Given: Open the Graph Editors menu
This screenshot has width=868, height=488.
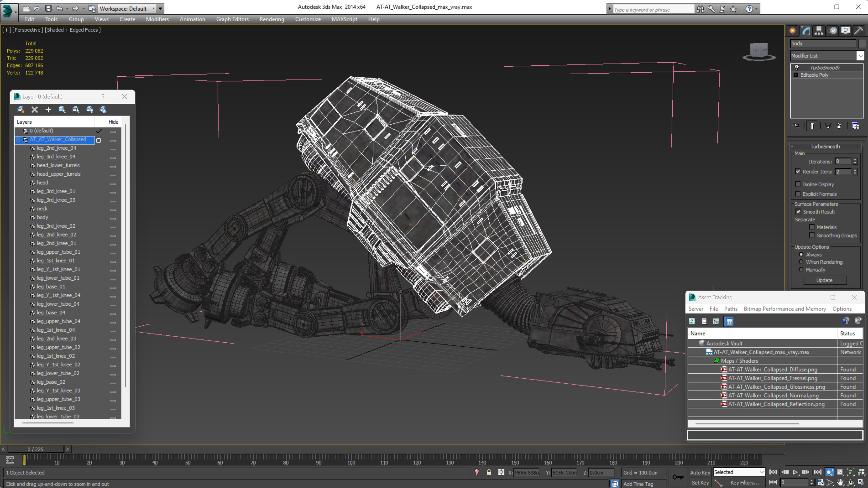Looking at the screenshot, I should coord(232,19).
